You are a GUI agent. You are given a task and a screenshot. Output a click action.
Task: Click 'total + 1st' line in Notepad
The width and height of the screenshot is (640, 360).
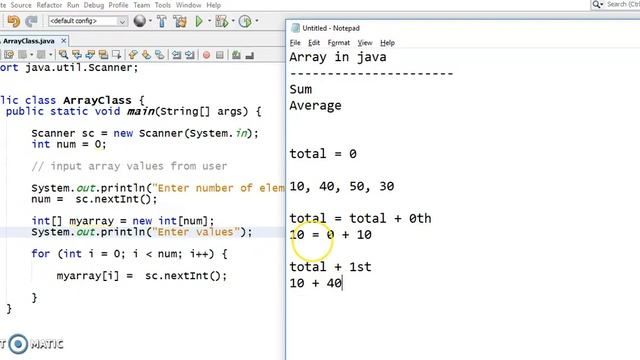point(330,267)
